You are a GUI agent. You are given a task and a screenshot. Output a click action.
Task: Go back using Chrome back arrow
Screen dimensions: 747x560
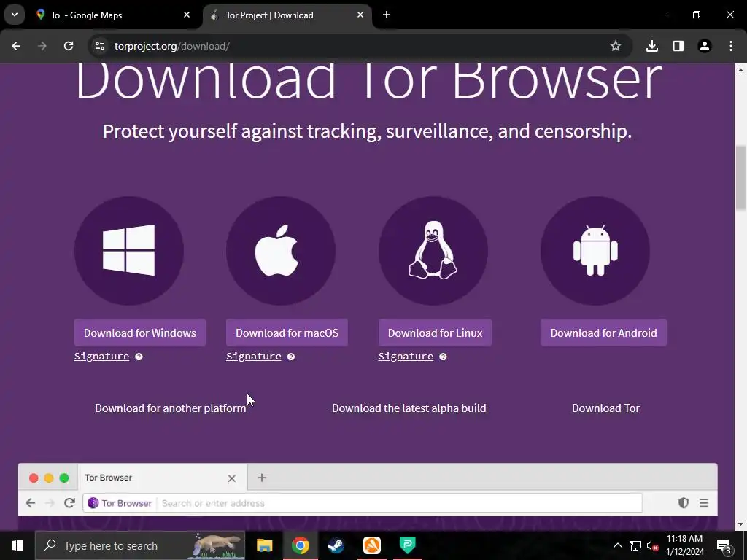tap(16, 46)
